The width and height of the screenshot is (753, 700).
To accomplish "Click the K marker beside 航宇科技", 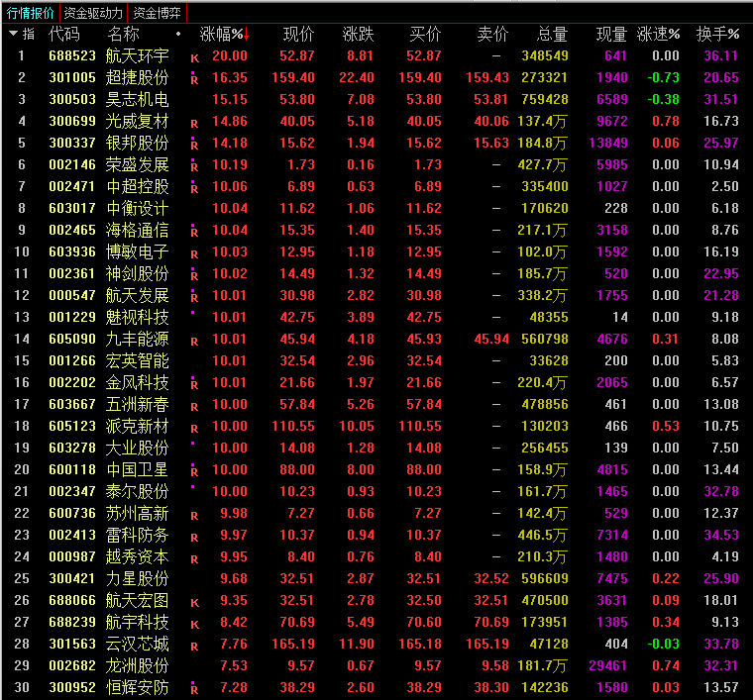I will [194, 624].
